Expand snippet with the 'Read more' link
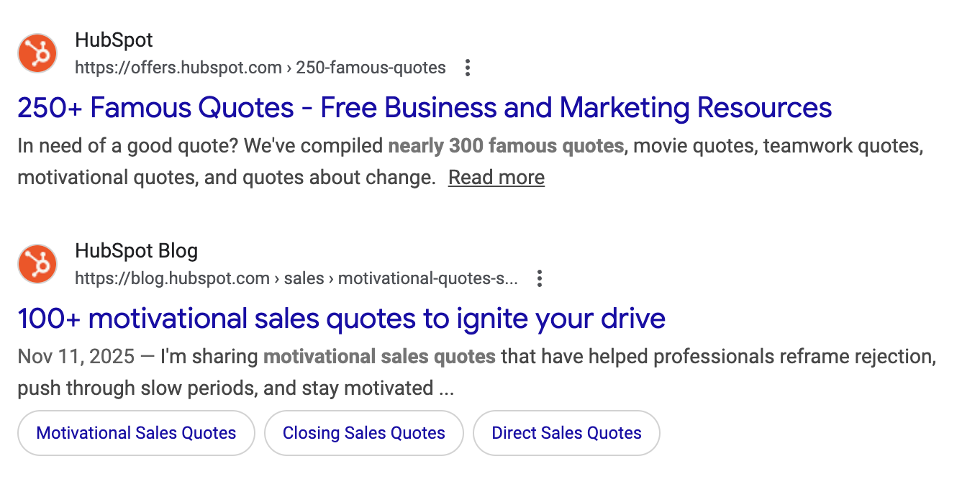Viewport: 980px width, 492px height. pyautogui.click(x=496, y=178)
